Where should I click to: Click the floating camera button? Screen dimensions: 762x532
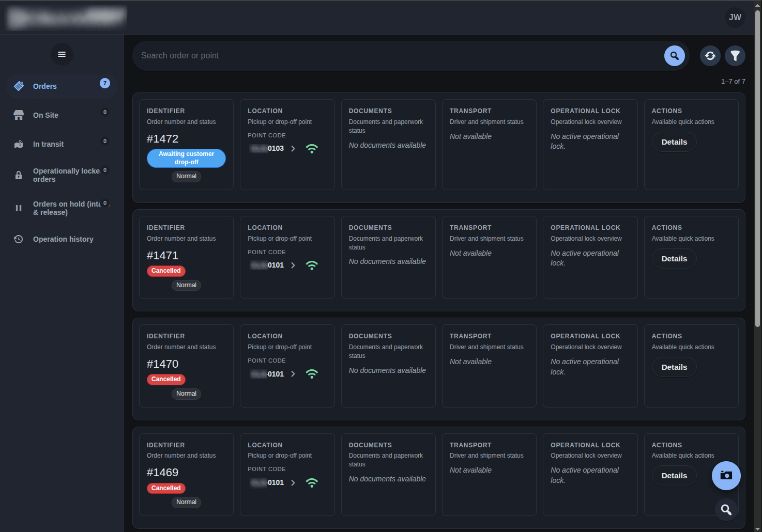(x=726, y=475)
